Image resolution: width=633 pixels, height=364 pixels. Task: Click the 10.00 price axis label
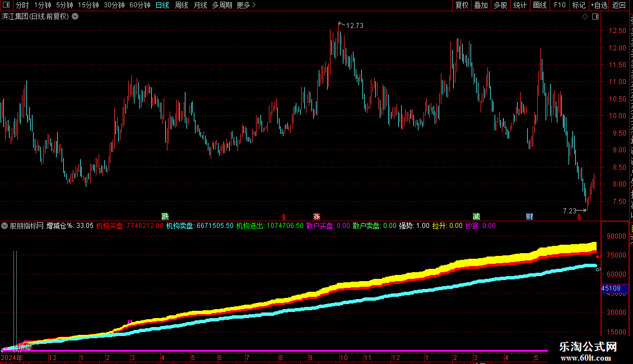pos(617,116)
